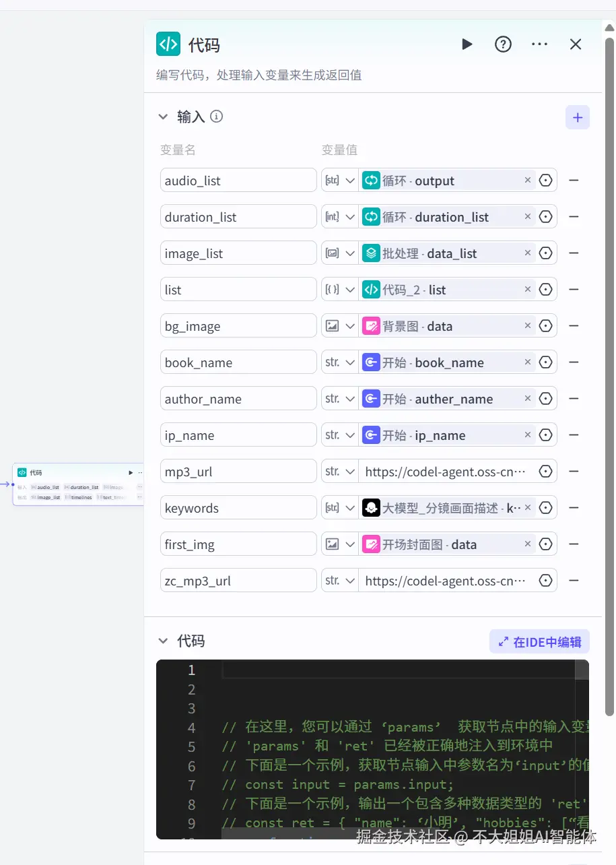Click the clock icon beside keywords value
This screenshot has height=865, width=616.
click(545, 507)
